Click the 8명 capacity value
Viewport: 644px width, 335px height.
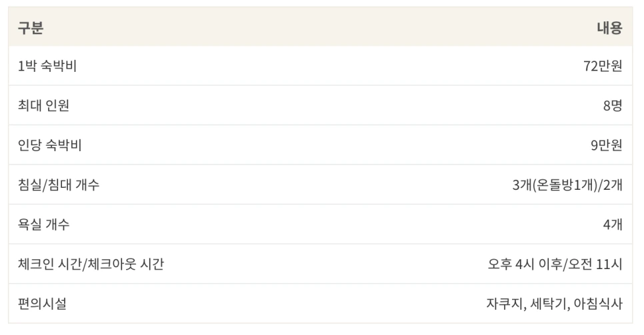[613, 105]
